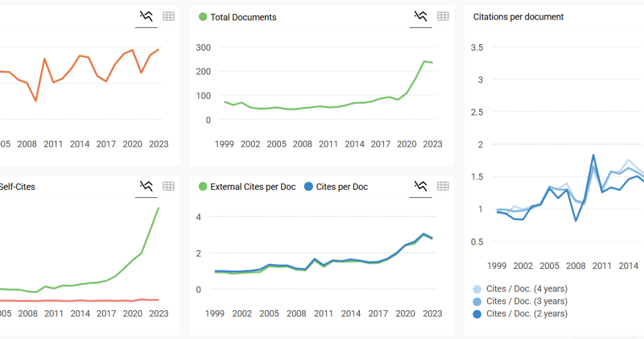
Task: Open table icon in External Cites per Doc panel
Action: point(443,186)
